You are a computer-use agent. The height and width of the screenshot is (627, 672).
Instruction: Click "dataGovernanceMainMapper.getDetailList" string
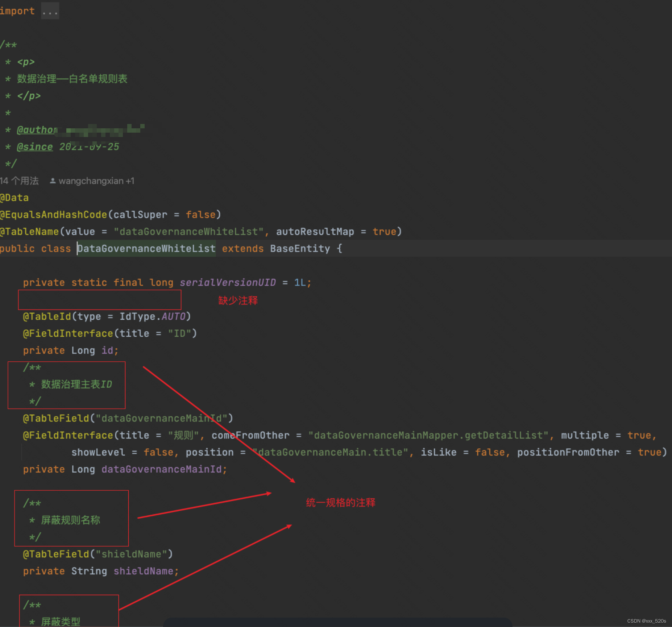(x=428, y=435)
